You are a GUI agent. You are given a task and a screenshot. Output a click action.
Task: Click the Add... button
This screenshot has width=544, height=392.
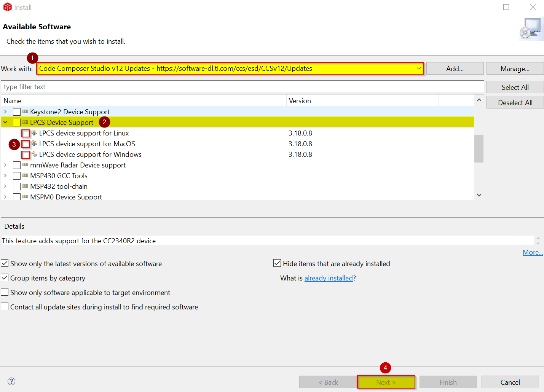point(455,69)
